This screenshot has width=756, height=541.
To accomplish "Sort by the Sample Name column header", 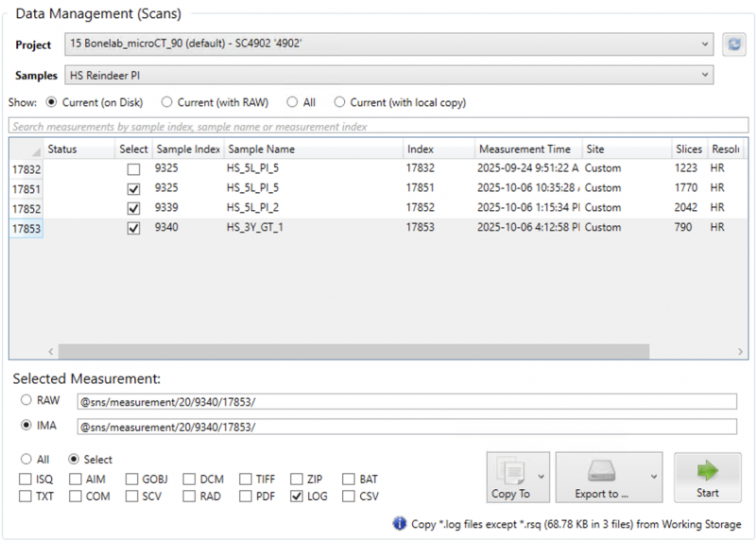I will [x=314, y=149].
